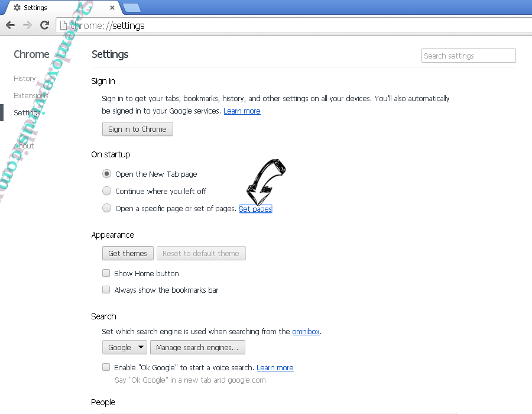
Task: Click the Sign in to Chrome button
Action: point(137,129)
